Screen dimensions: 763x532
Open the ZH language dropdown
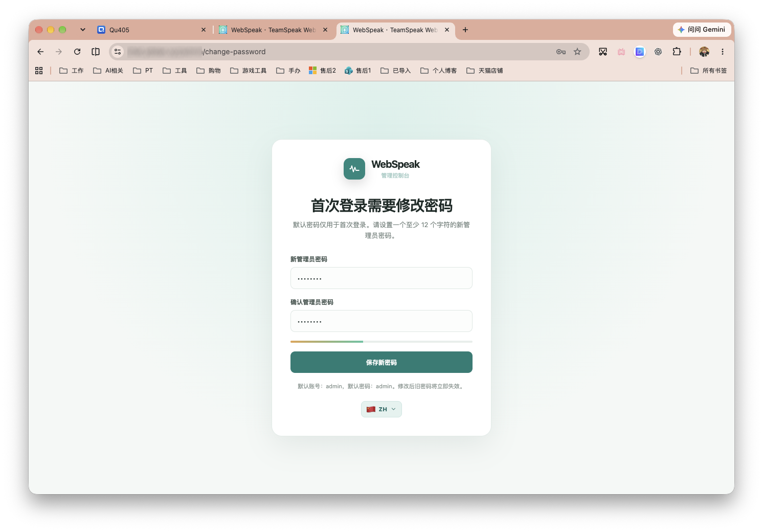pyautogui.click(x=381, y=409)
